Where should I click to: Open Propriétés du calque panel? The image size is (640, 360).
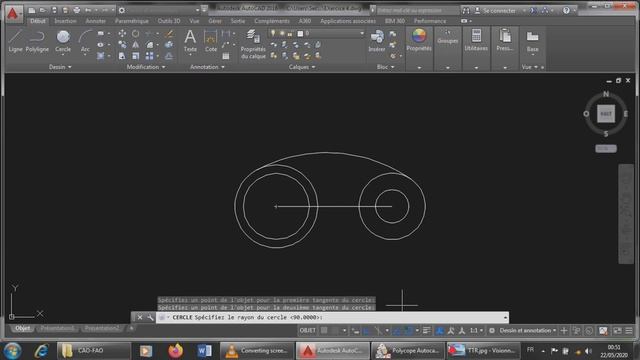[253, 44]
